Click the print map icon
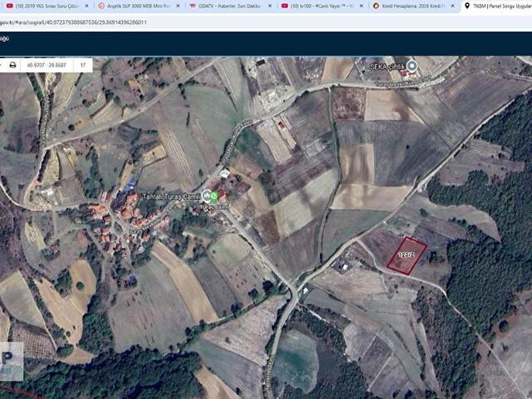The height and width of the screenshot is (399, 532). (12, 65)
